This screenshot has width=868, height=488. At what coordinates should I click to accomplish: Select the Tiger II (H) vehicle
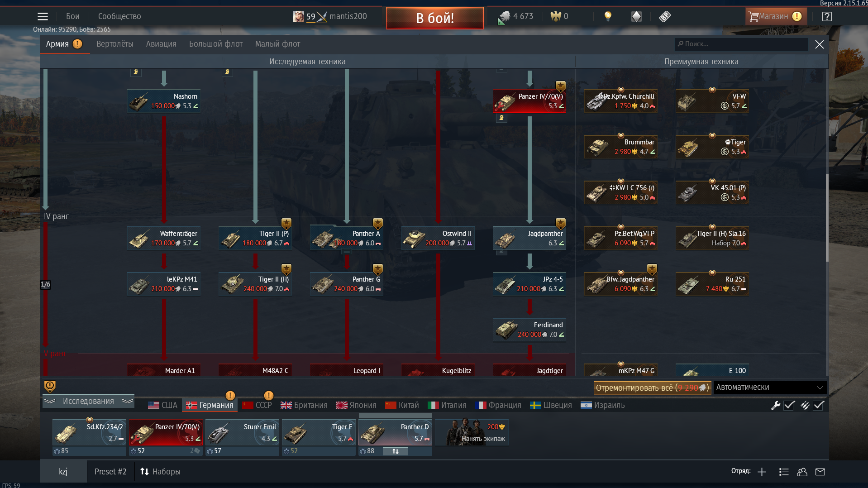(x=255, y=284)
